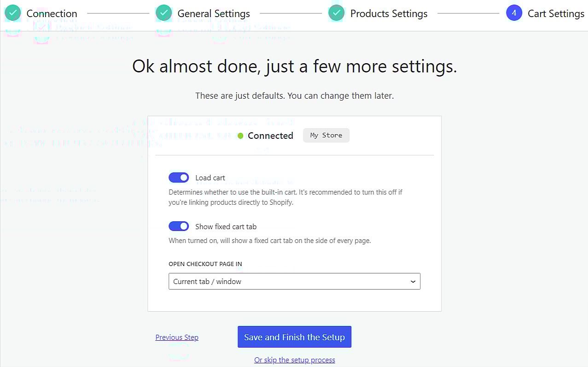This screenshot has height=367, width=588.
Task: Jump to the Products Settings step
Action: coord(389,14)
